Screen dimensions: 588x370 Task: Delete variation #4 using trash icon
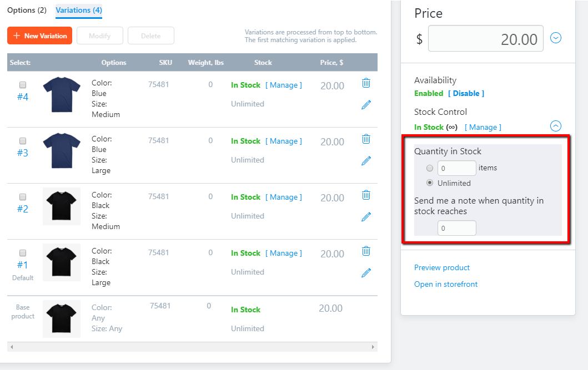(x=366, y=83)
